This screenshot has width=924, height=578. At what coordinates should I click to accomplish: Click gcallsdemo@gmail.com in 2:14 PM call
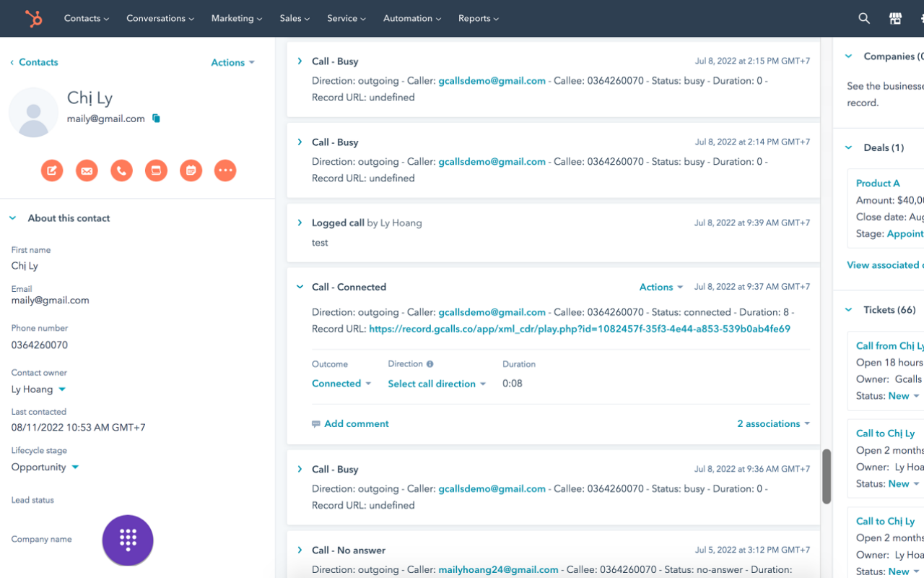click(x=492, y=162)
